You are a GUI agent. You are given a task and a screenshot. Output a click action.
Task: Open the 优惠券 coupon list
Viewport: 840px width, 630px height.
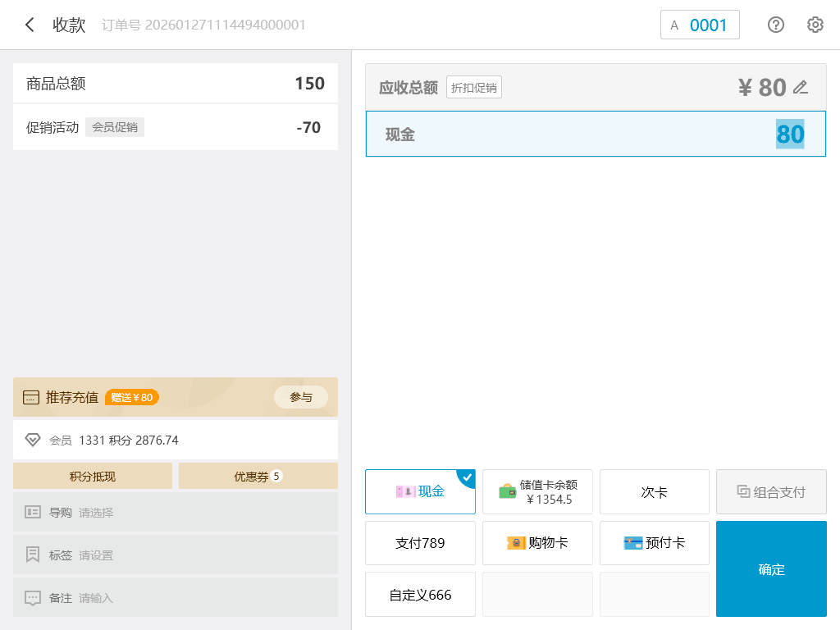(258, 477)
